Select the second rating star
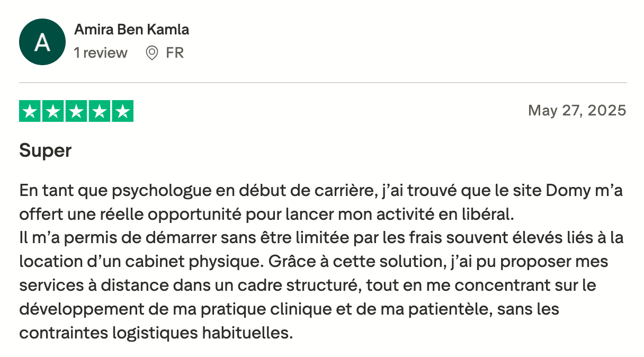This screenshot has width=644, height=357. click(53, 111)
